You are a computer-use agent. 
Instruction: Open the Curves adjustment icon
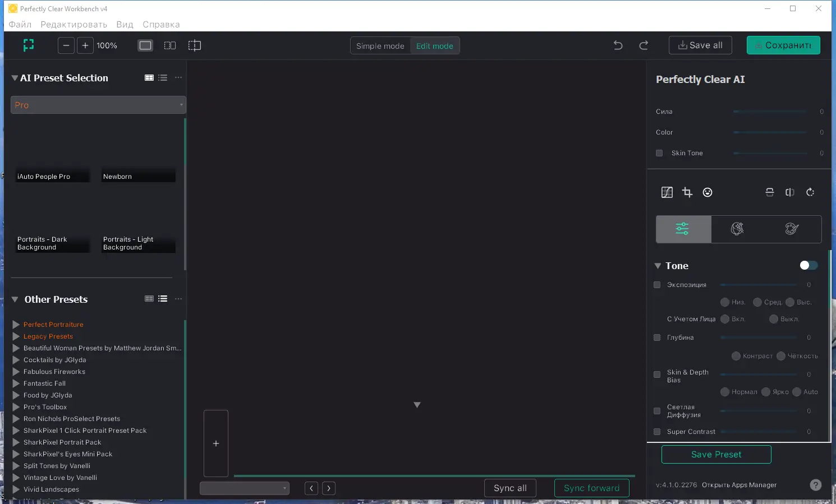coord(667,192)
